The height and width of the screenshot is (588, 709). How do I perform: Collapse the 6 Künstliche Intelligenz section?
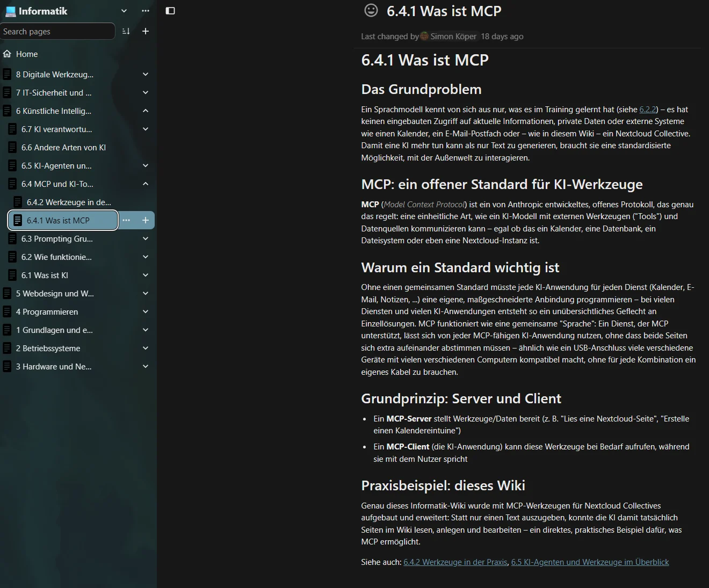click(x=146, y=111)
